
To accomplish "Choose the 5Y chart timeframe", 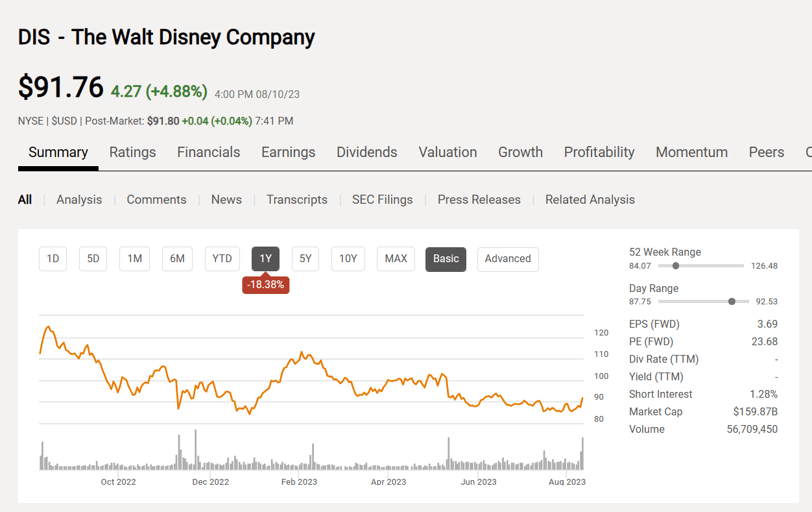I will 305,259.
